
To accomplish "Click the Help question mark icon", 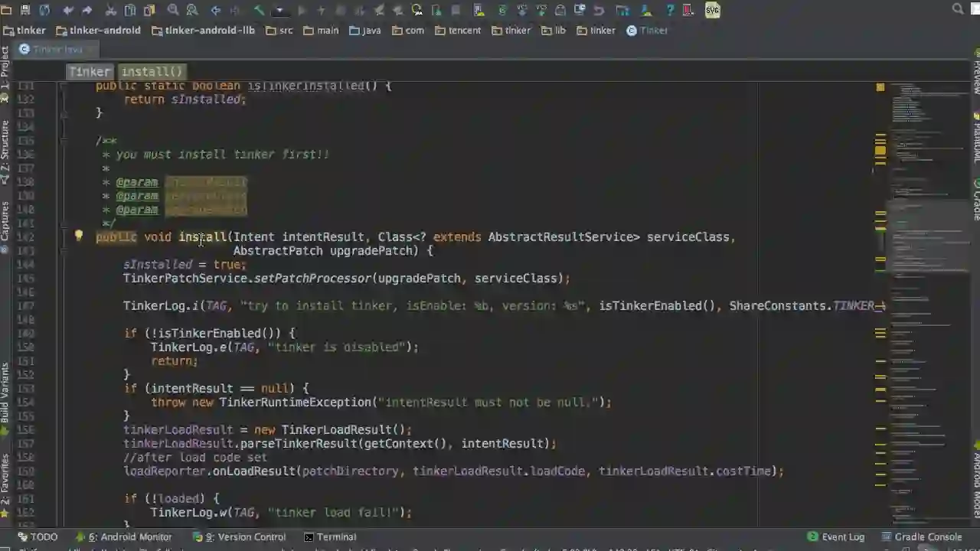I will [670, 10].
